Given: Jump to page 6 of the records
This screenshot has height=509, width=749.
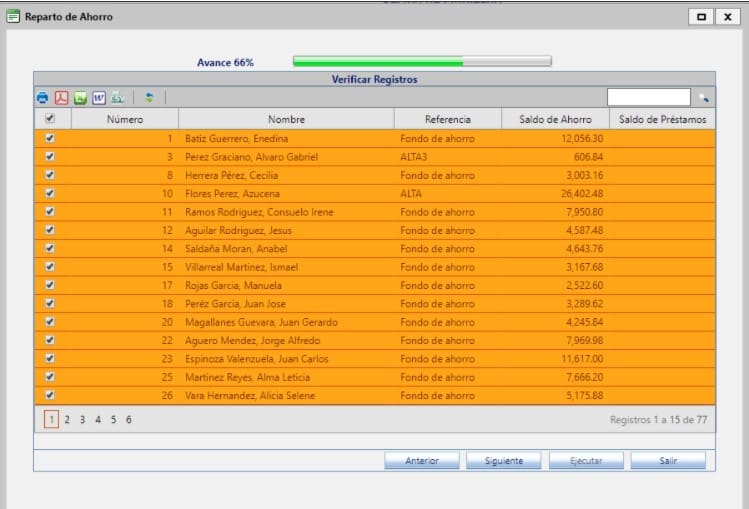Looking at the screenshot, I should point(129,420).
